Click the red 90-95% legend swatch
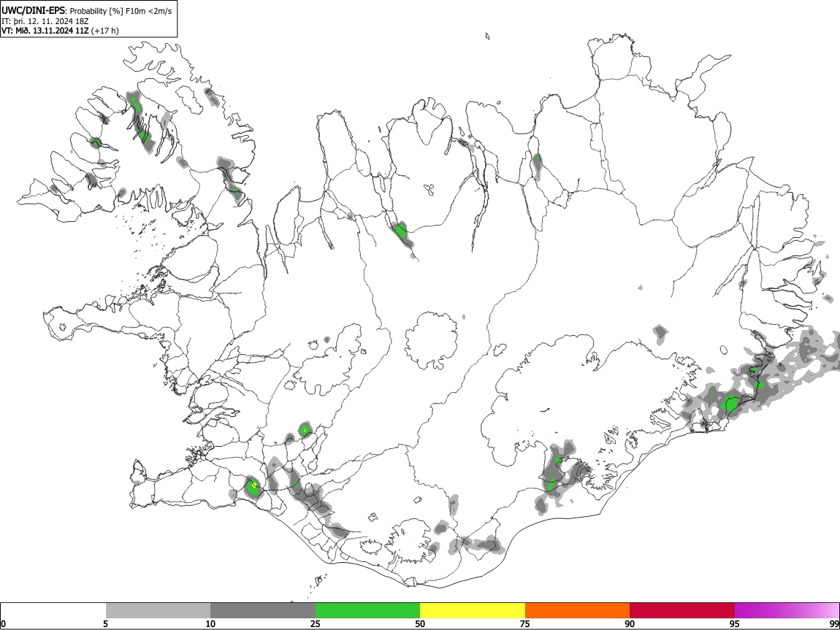The width and height of the screenshot is (840, 630). click(682, 611)
